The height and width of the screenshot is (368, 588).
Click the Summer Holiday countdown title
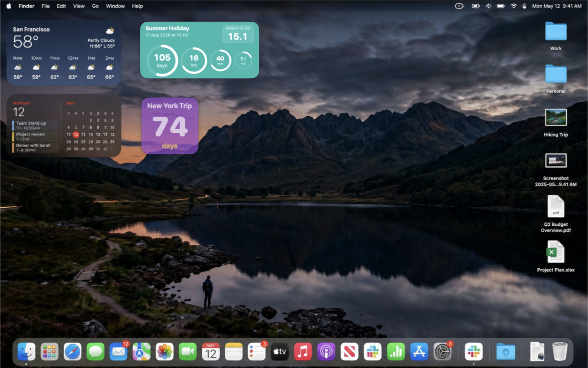click(x=167, y=28)
